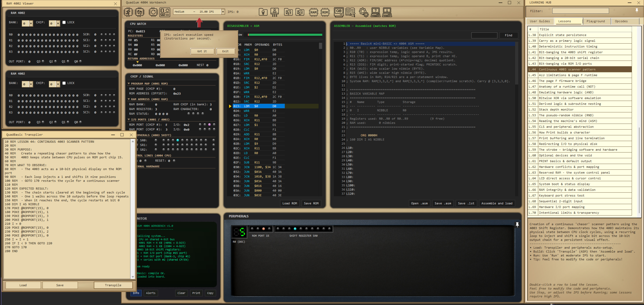Select lesson L.52 Stack depth monitor row
The height and width of the screenshot is (305, 644).
pos(579,110)
